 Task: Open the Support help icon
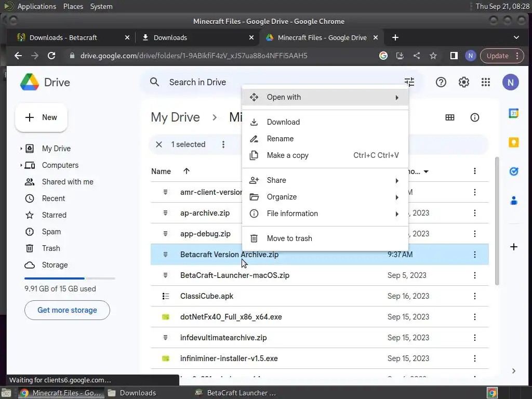coord(441,82)
